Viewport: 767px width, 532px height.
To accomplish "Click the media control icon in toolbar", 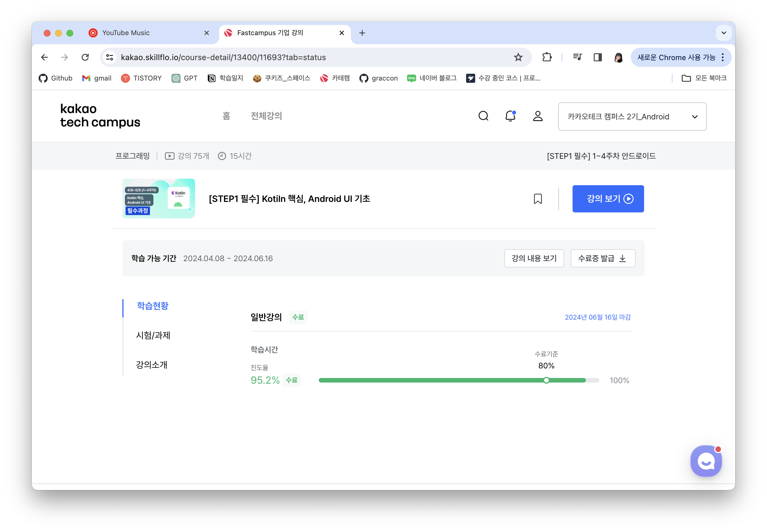I will coord(577,57).
